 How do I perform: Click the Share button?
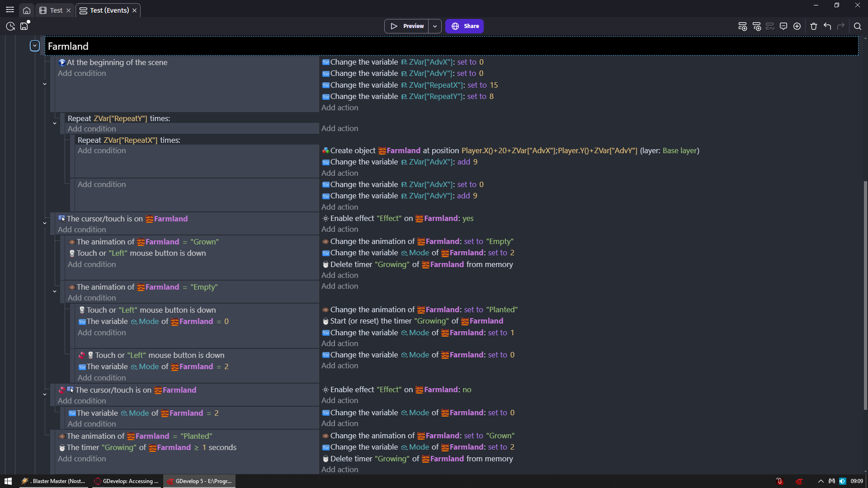click(x=464, y=26)
